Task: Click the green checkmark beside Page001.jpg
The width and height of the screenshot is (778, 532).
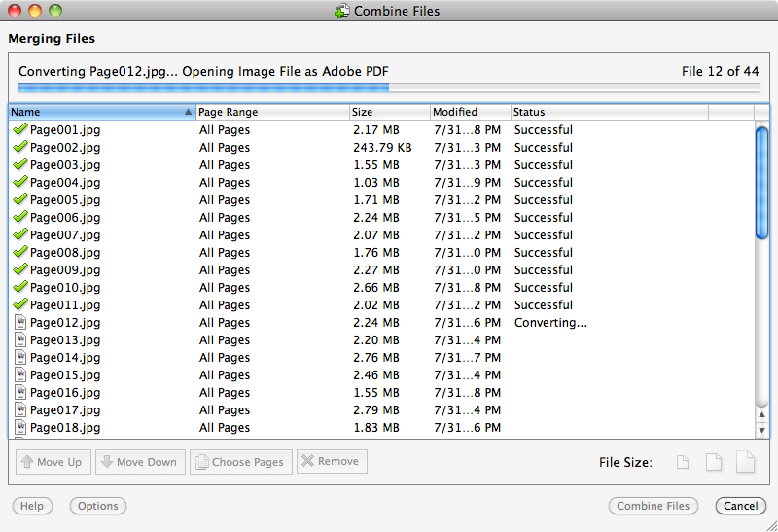Action: (x=20, y=129)
